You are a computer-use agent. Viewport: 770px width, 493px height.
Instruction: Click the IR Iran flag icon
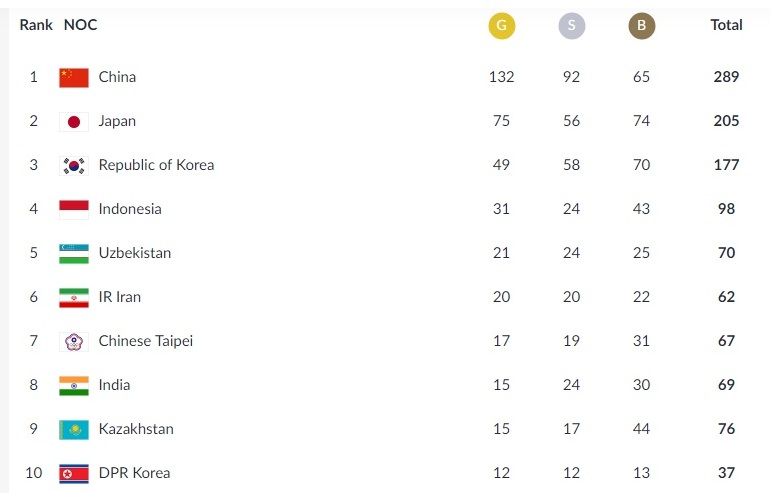[x=74, y=297]
